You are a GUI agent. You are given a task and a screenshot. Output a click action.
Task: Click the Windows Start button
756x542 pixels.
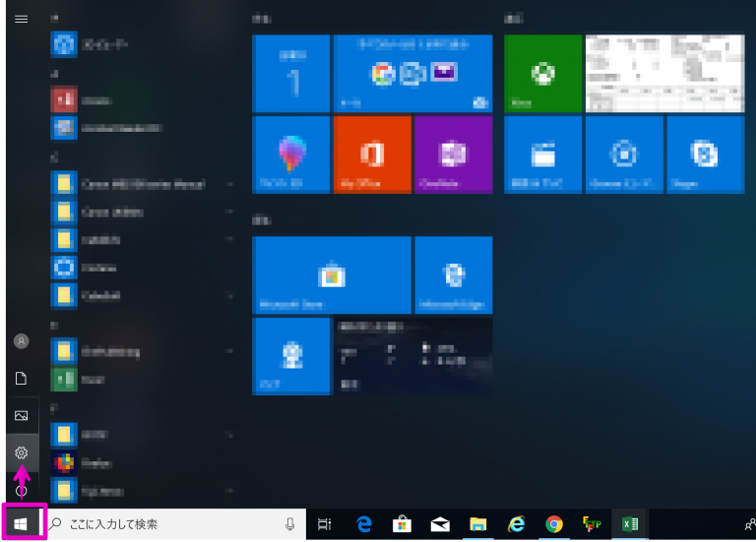point(21,523)
